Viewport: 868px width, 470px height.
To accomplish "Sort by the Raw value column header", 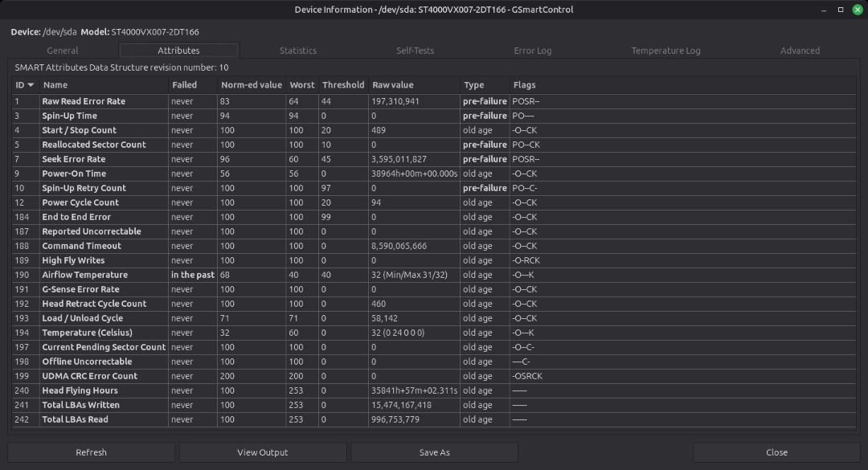I will coord(414,84).
